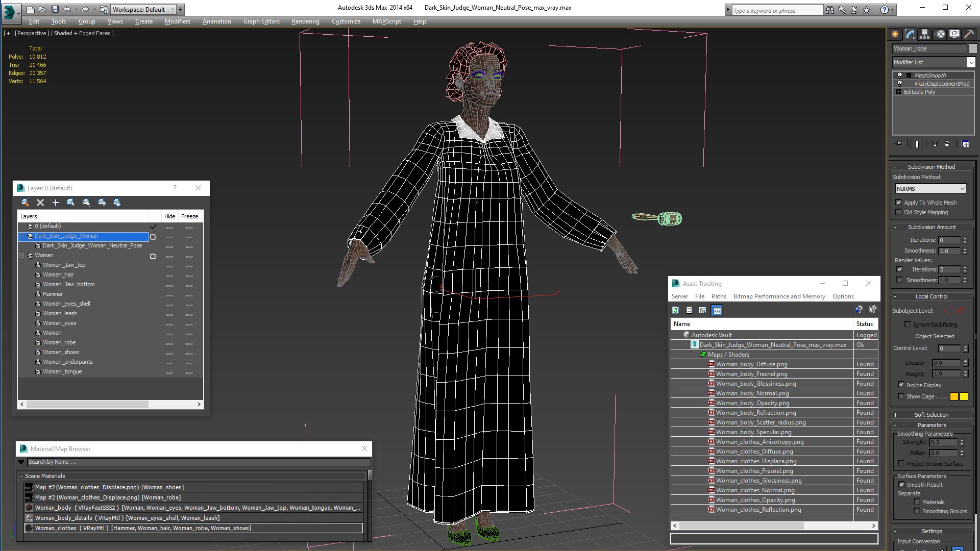Open Bitmap Performance and Memory menu
The image size is (980, 551).
point(779,296)
